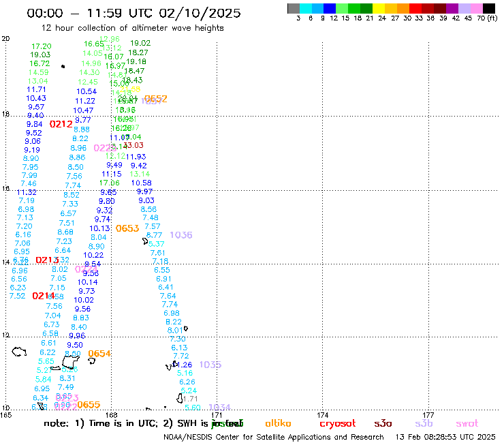Click the longitude axis label 168
Viewport: 504px width, 443px height.
click(112, 415)
